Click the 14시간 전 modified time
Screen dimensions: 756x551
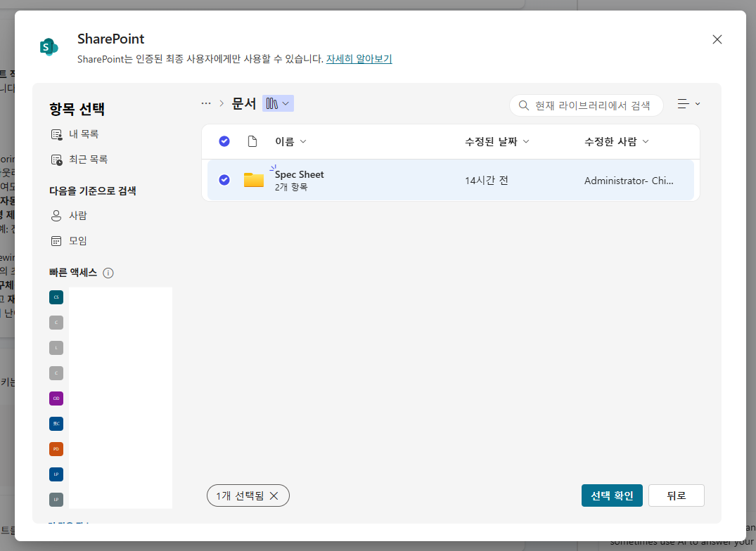click(487, 180)
